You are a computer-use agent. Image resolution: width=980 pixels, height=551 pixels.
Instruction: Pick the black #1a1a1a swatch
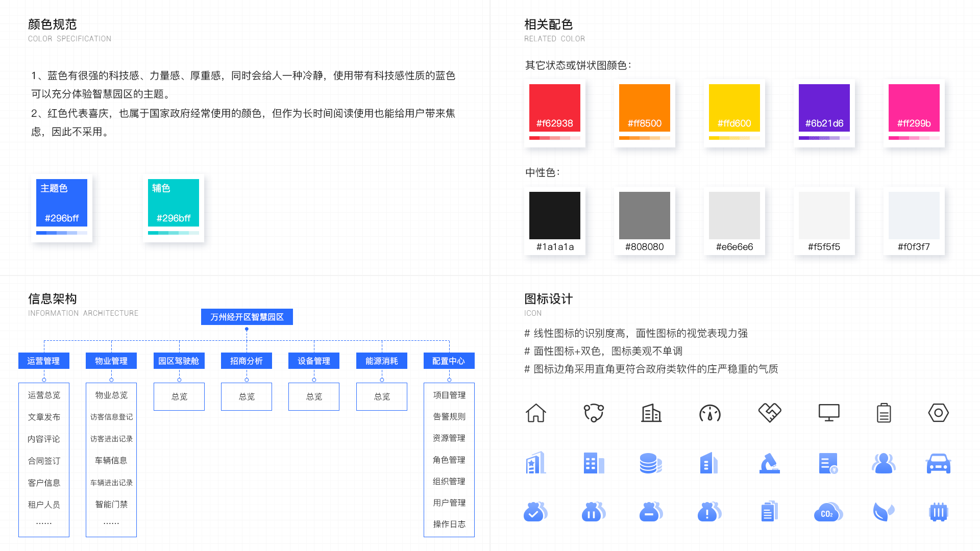coord(555,215)
